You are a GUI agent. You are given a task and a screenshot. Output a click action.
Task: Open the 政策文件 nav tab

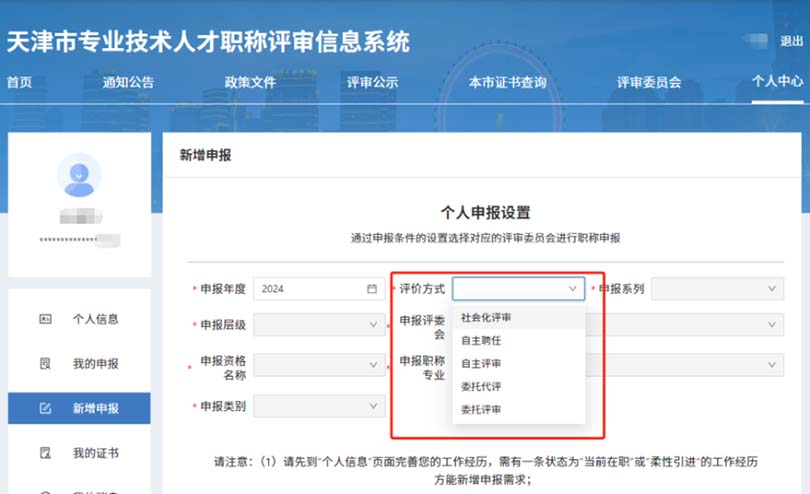[x=250, y=82]
